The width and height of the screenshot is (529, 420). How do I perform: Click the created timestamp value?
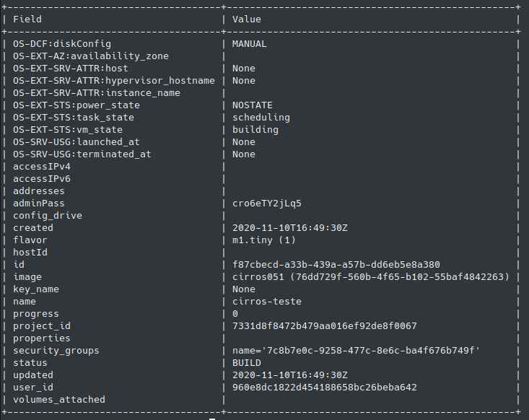click(x=290, y=228)
